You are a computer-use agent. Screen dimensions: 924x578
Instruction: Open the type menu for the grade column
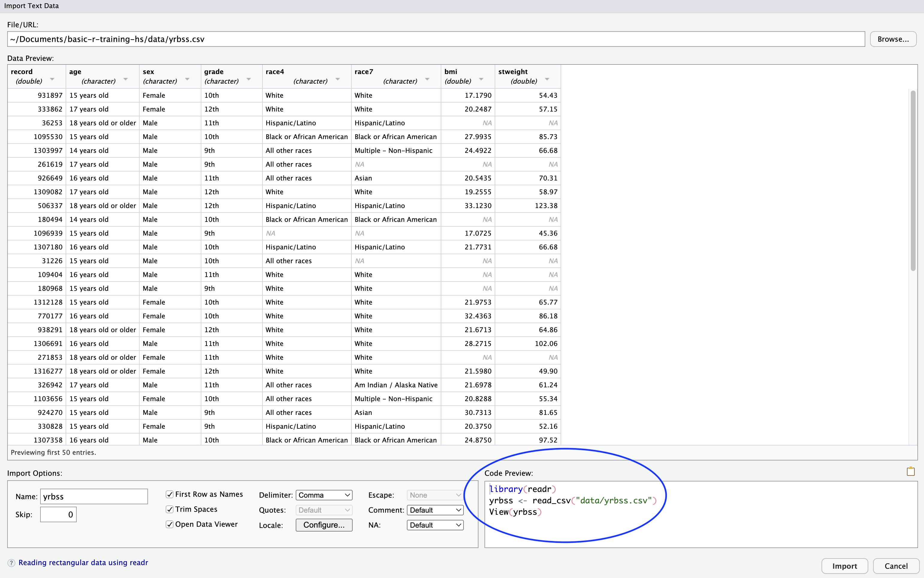249,79
